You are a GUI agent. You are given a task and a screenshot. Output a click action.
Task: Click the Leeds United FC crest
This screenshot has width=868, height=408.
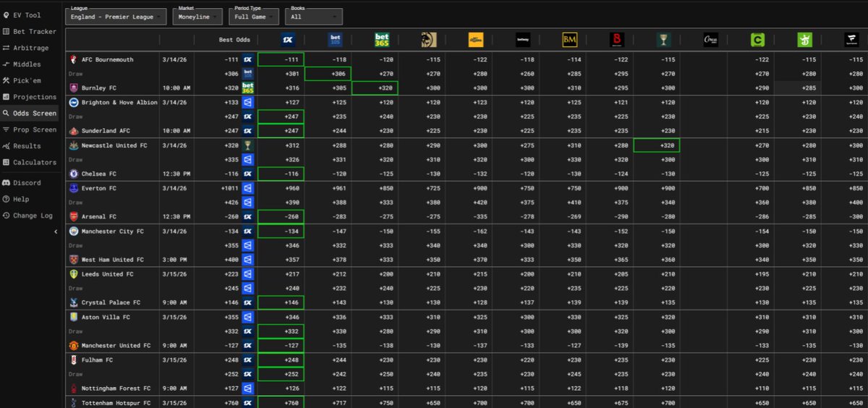pos(73,274)
